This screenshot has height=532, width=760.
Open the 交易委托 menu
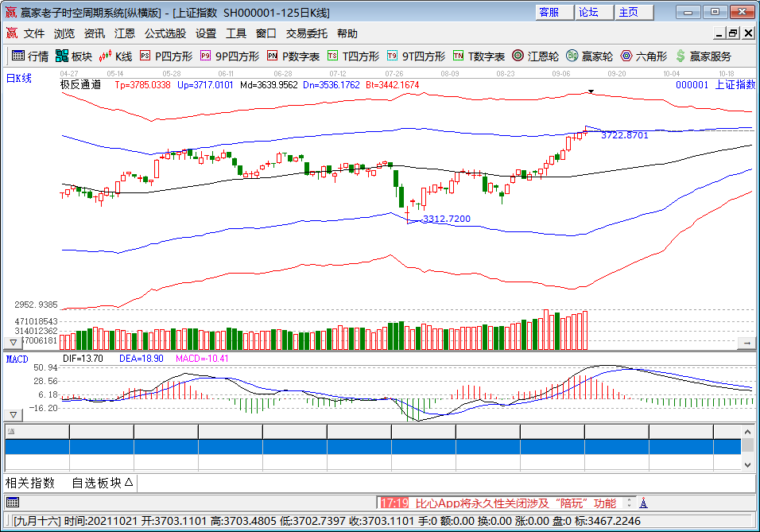coord(307,33)
